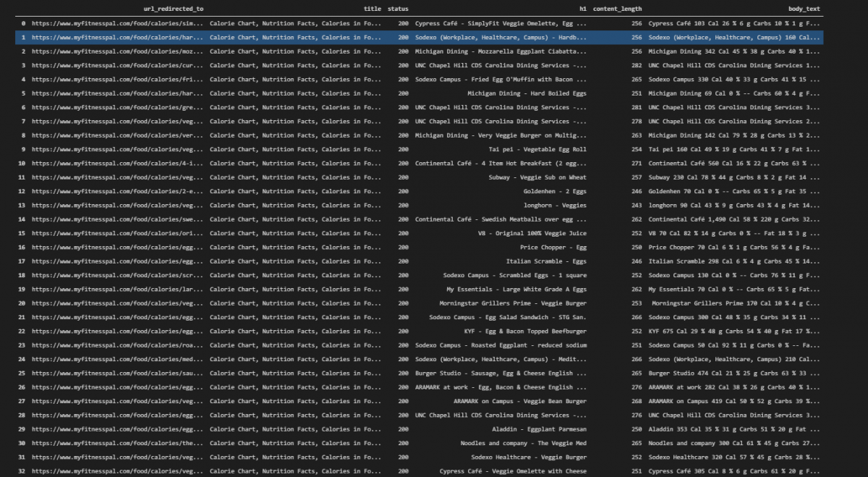Click body_text cell 'KYF 675 Cal 29 % 48 g Carbs'

point(734,331)
